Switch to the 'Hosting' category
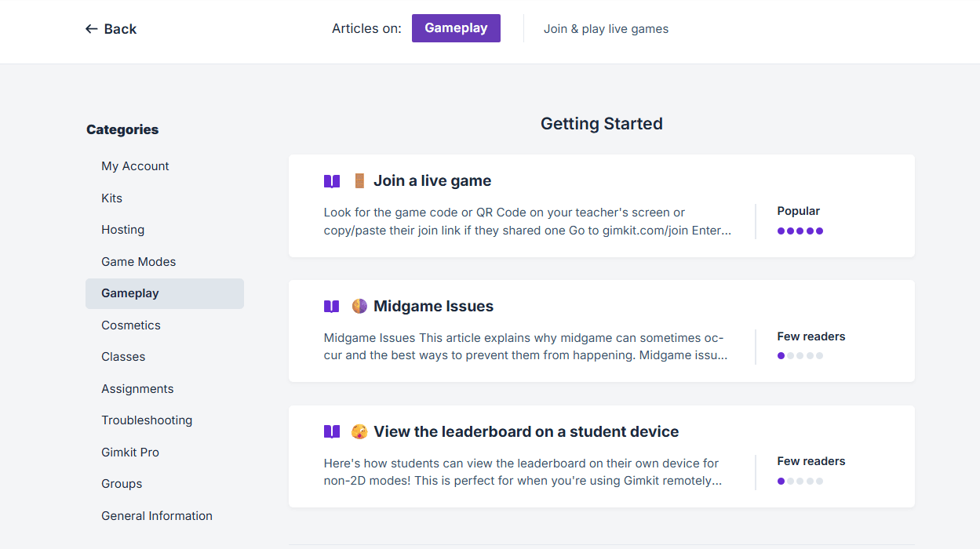980x549 pixels. point(122,229)
